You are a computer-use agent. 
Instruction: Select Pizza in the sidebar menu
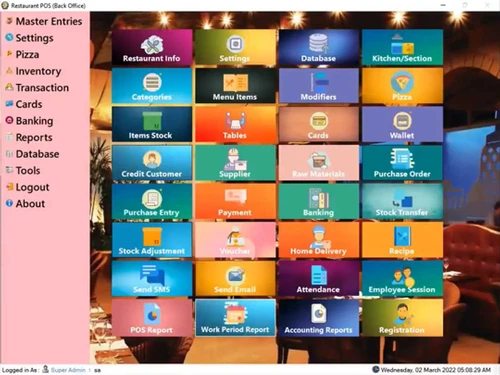pyautogui.click(x=23, y=54)
